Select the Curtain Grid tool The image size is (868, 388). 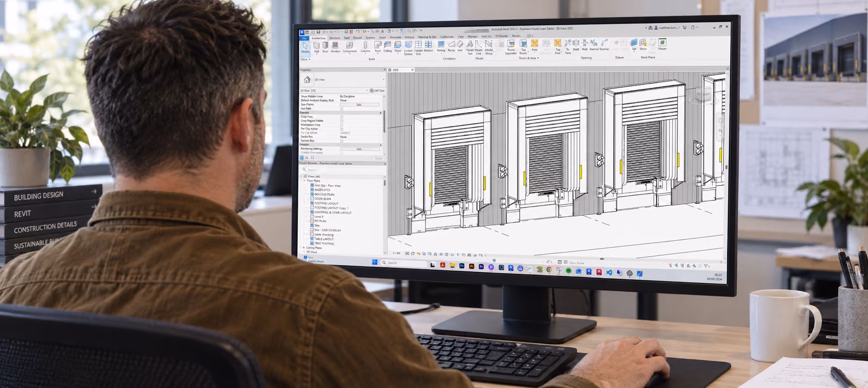click(x=418, y=48)
